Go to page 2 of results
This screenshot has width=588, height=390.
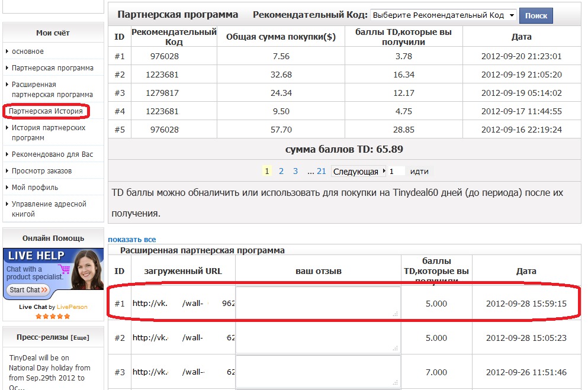(281, 171)
